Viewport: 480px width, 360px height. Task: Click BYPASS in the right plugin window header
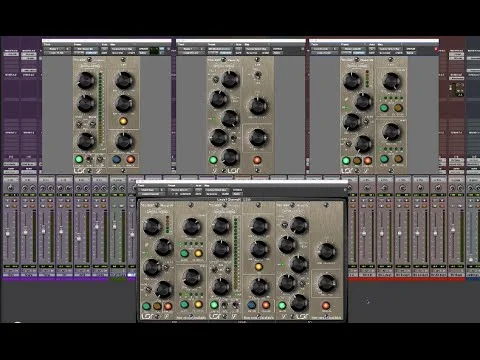point(411,49)
